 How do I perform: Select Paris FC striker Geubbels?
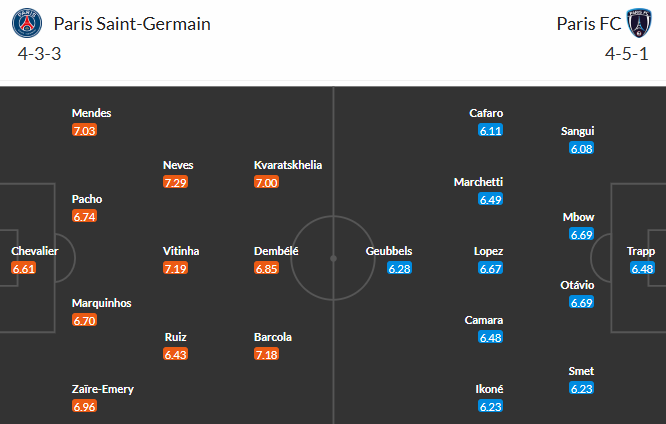coord(389,251)
